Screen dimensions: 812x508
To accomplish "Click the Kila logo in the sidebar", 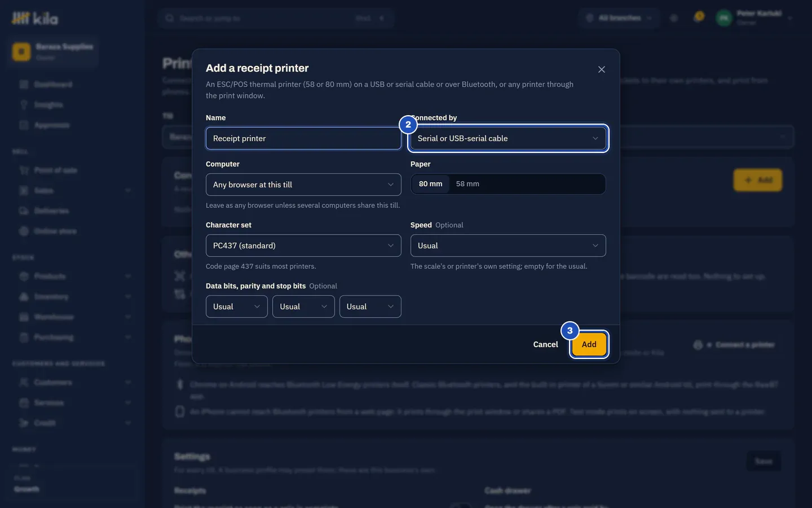I will click(35, 19).
